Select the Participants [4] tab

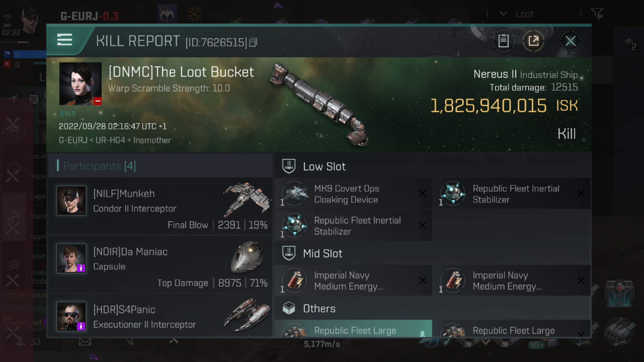tap(99, 166)
